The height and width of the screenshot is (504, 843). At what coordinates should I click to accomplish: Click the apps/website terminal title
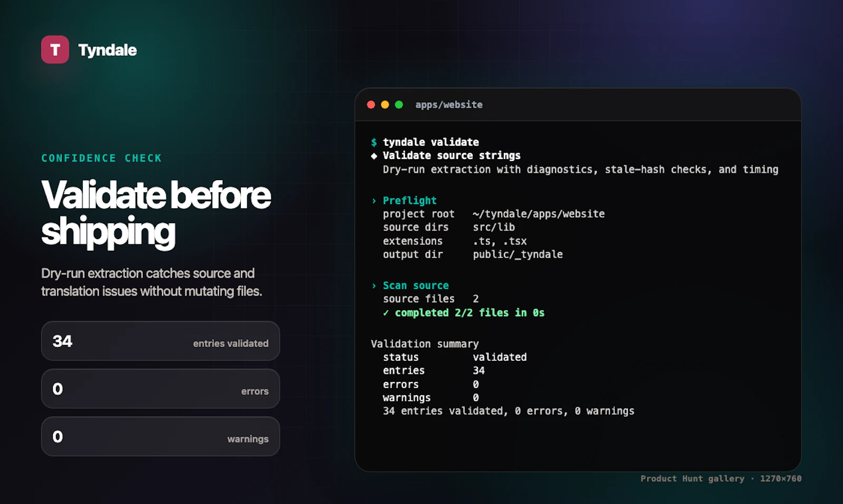pyautogui.click(x=449, y=105)
